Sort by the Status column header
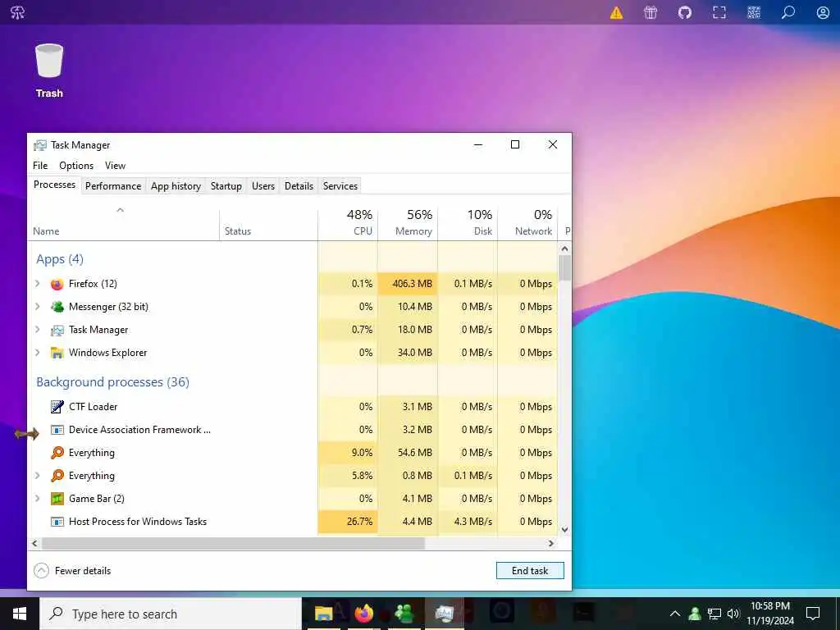Viewport: 840px width, 630px height. [x=268, y=225]
